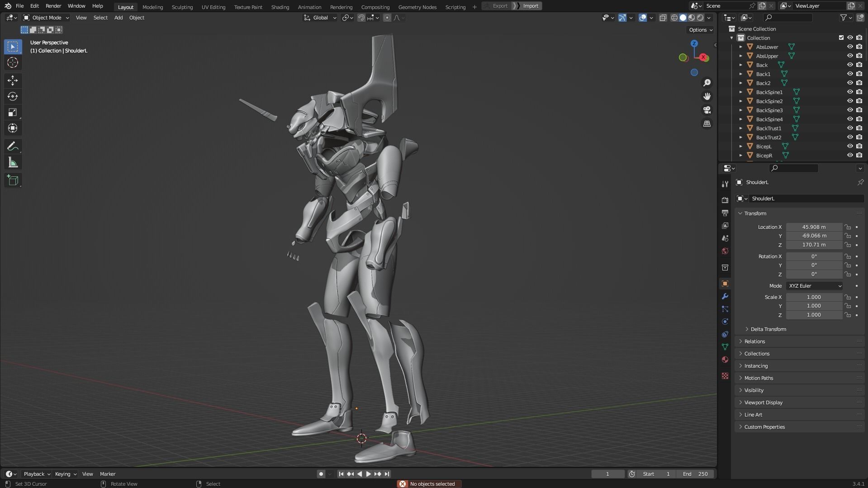Viewport: 868px width, 488px height.
Task: Click the pan hand viewport icon
Action: (x=707, y=96)
